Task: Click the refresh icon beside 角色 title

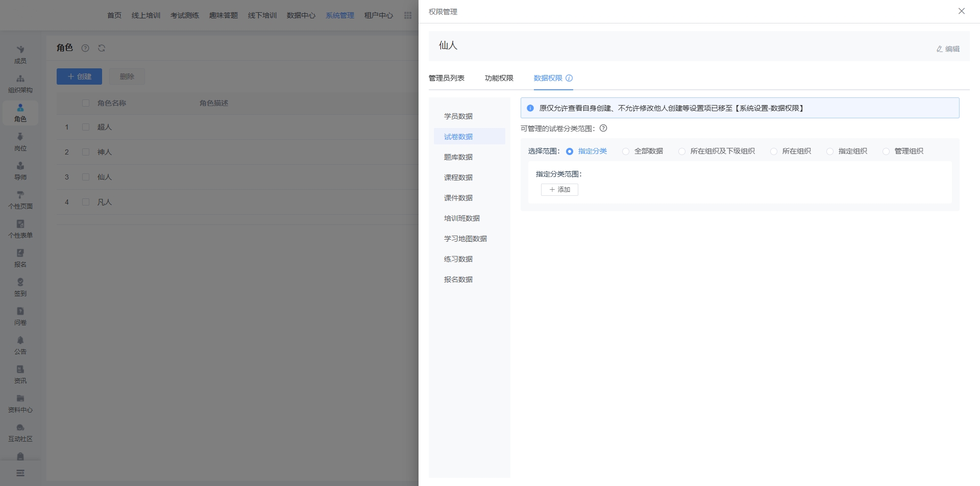Action: coord(102,48)
